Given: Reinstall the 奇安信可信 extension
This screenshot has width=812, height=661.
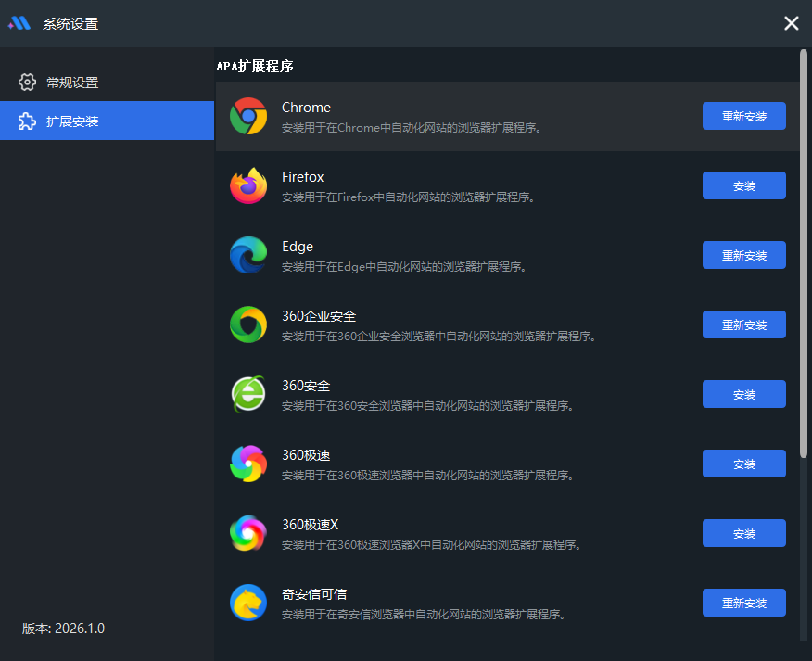Looking at the screenshot, I should 744,603.
